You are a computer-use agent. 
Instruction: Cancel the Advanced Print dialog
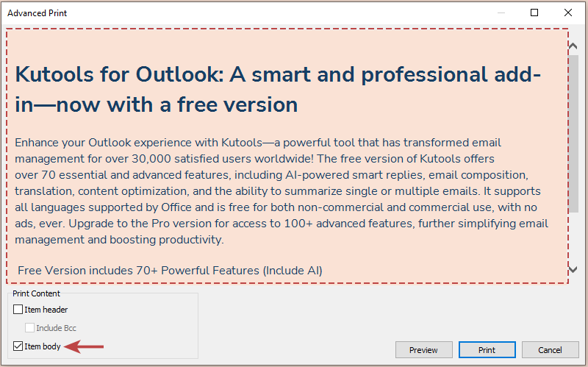pos(550,350)
